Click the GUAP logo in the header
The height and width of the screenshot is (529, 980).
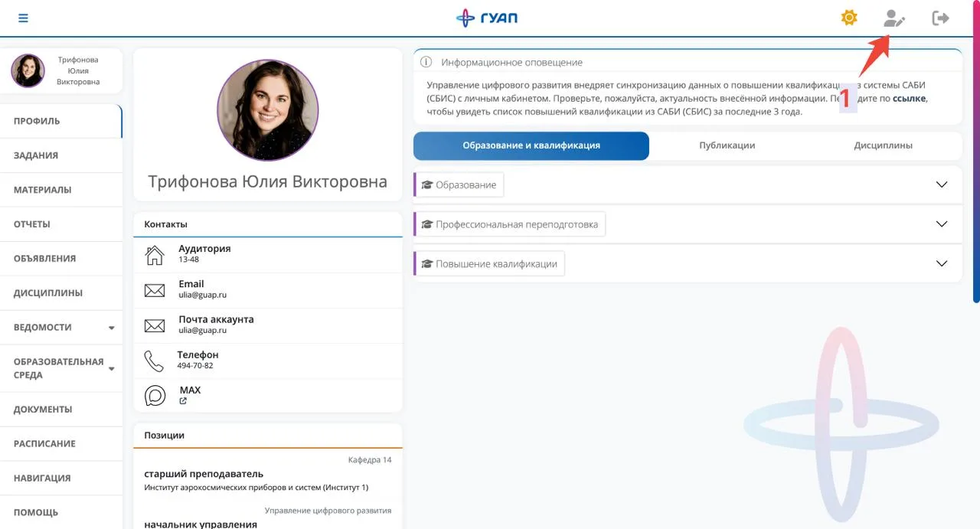coord(487,18)
